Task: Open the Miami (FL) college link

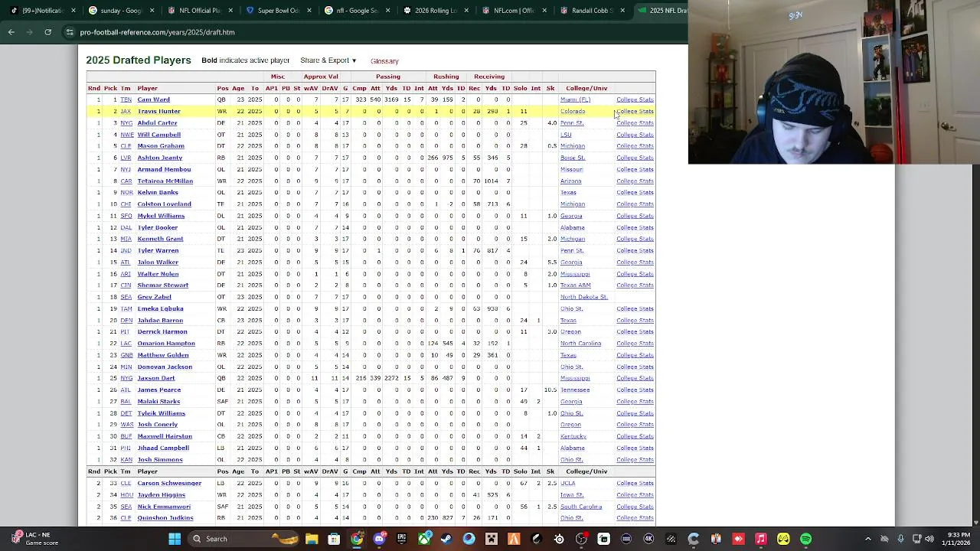Action: pyautogui.click(x=575, y=99)
